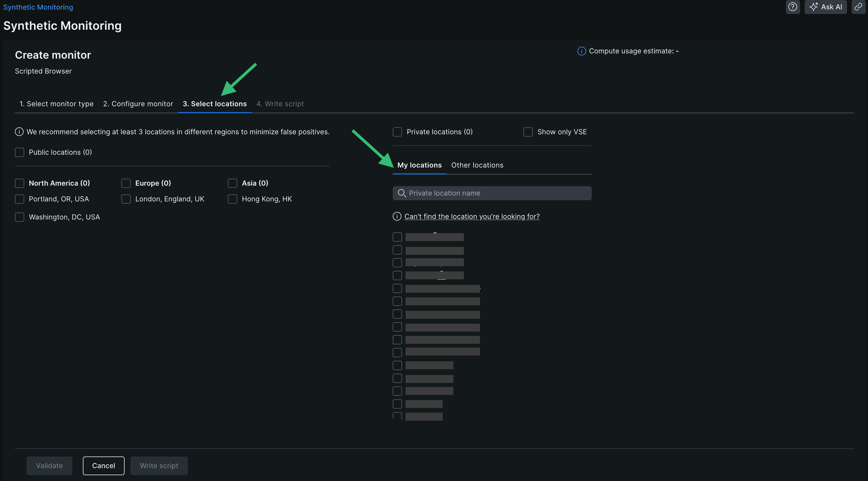868x481 pixels.
Task: Click the info icon beside "Can't find the location"
Action: (397, 216)
